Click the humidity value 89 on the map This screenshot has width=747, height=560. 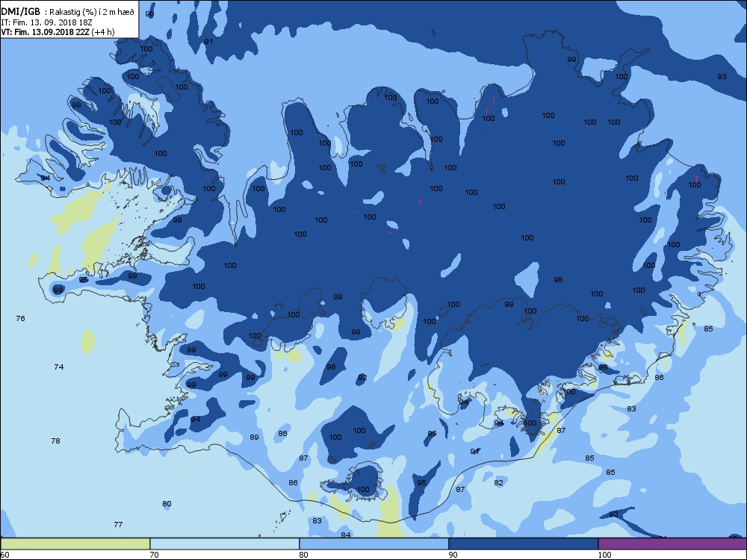click(254, 437)
